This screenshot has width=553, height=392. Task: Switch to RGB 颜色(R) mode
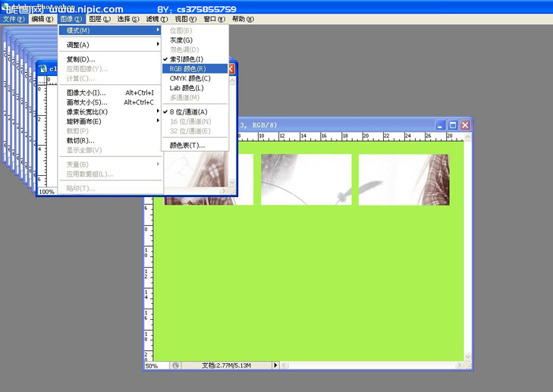195,69
